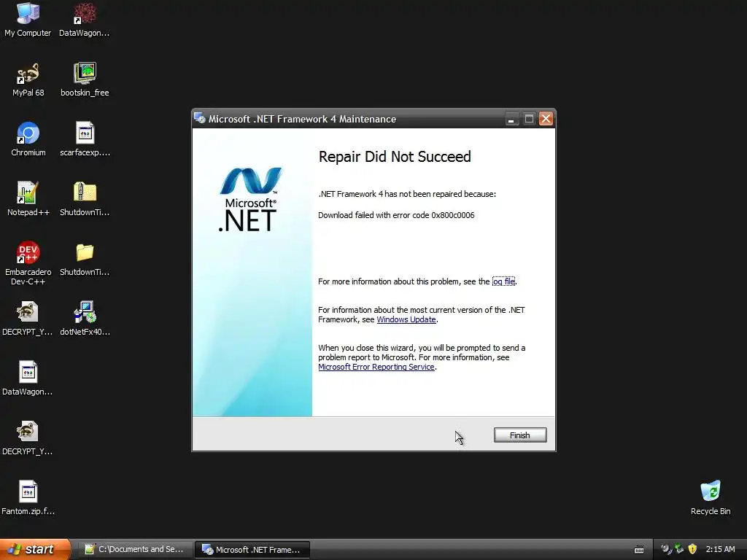Click the volume speaker tray icon
Viewport: 747px width, 560px height.
click(x=666, y=549)
